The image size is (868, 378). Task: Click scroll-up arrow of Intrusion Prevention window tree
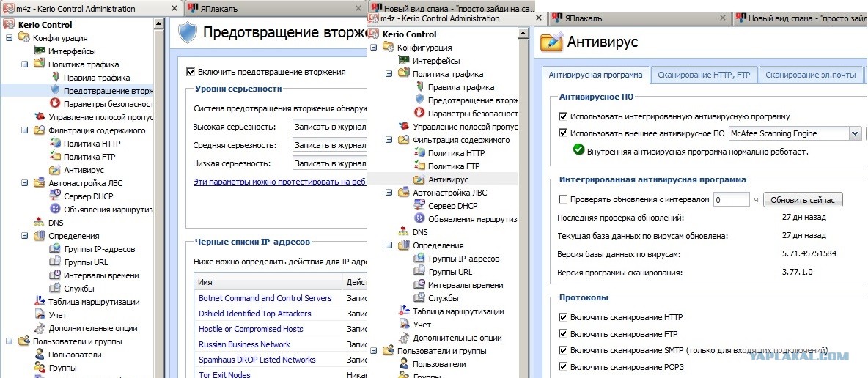pyautogui.click(x=158, y=23)
